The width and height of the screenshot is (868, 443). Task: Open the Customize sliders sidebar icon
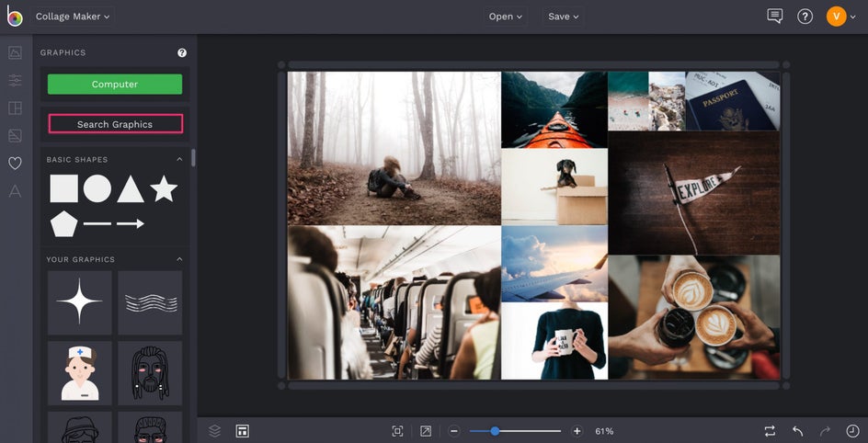click(x=15, y=80)
